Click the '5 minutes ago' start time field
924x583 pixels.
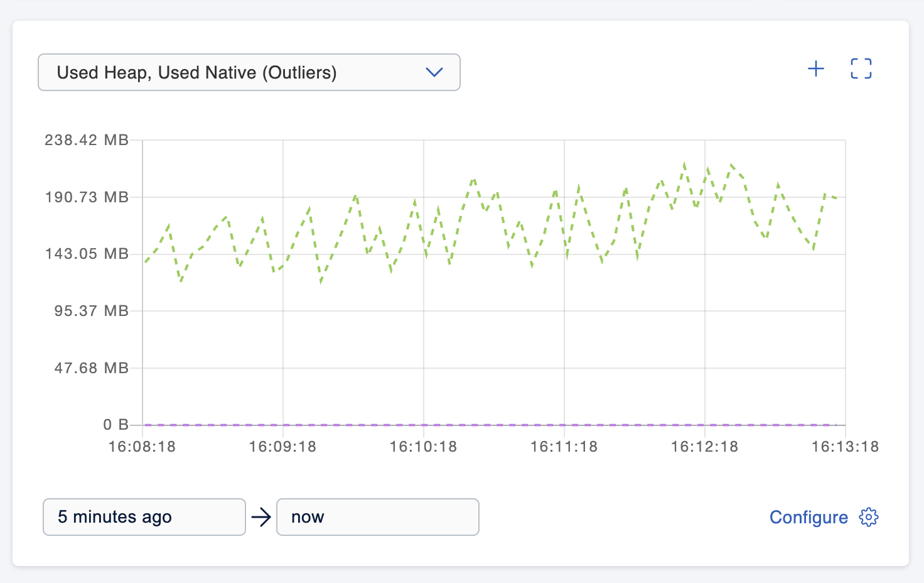pos(144,517)
